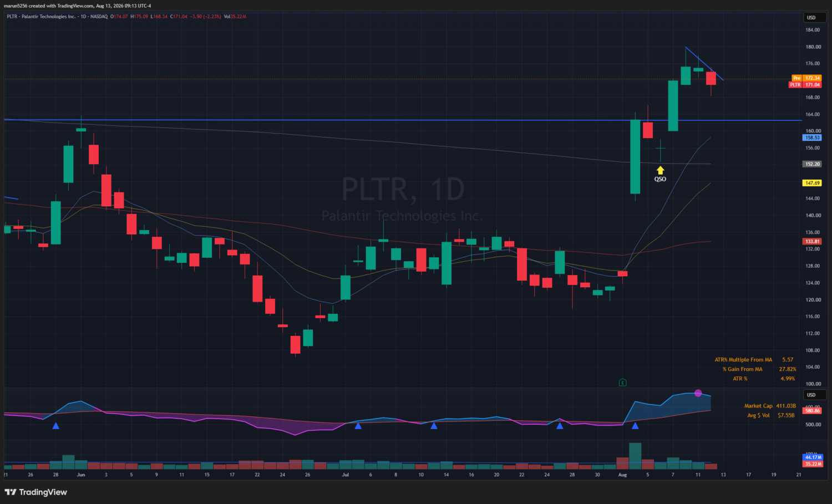Click the Vol 35.22M legend value
The image size is (832, 504).
pos(235,17)
